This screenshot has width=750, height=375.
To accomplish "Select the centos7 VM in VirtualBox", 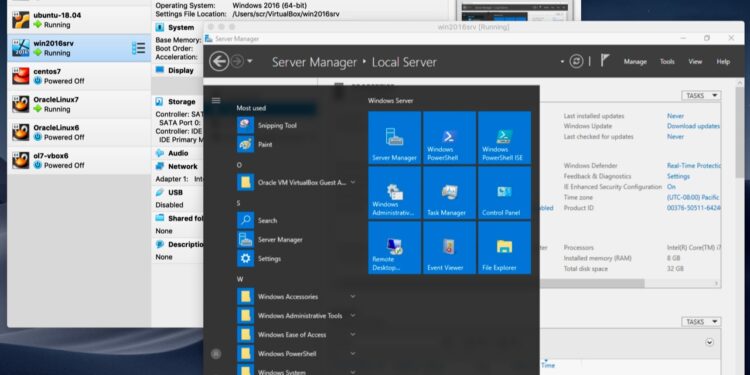I will tap(79, 76).
